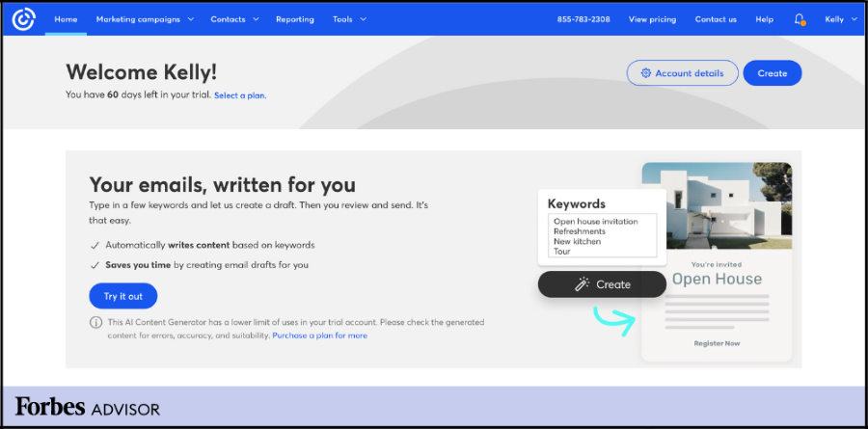Screen dimensions: 868x429
Task: Click the blue Create button
Action: [x=773, y=73]
